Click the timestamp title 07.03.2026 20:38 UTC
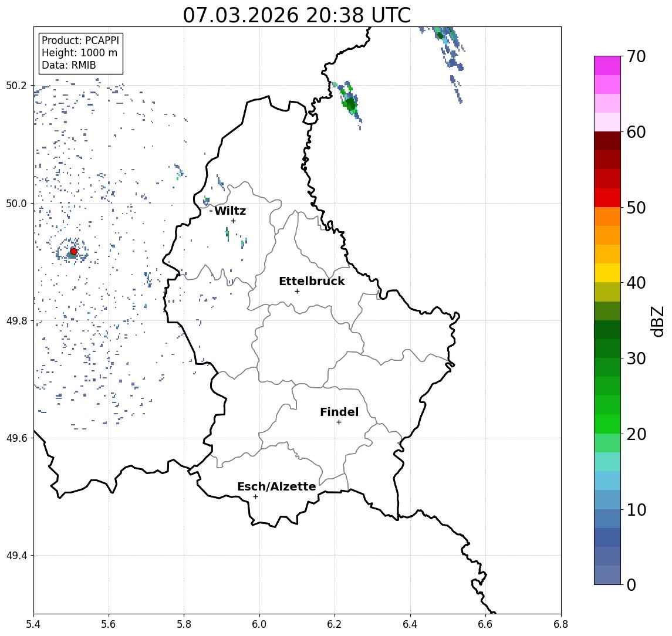Image resolution: width=672 pixels, height=636 pixels. (297, 15)
